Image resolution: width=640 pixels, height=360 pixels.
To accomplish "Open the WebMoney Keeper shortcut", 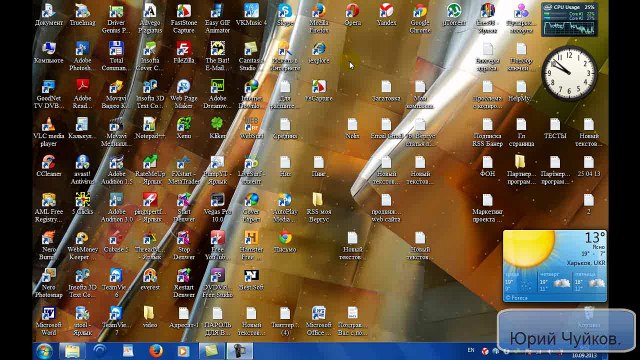I will 82,245.
